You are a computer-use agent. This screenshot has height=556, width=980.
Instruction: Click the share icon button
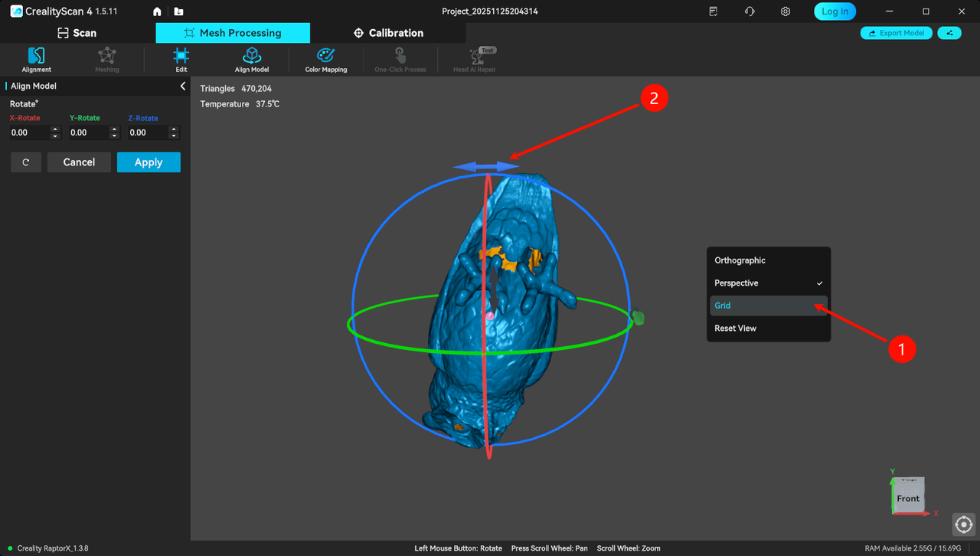pos(949,33)
